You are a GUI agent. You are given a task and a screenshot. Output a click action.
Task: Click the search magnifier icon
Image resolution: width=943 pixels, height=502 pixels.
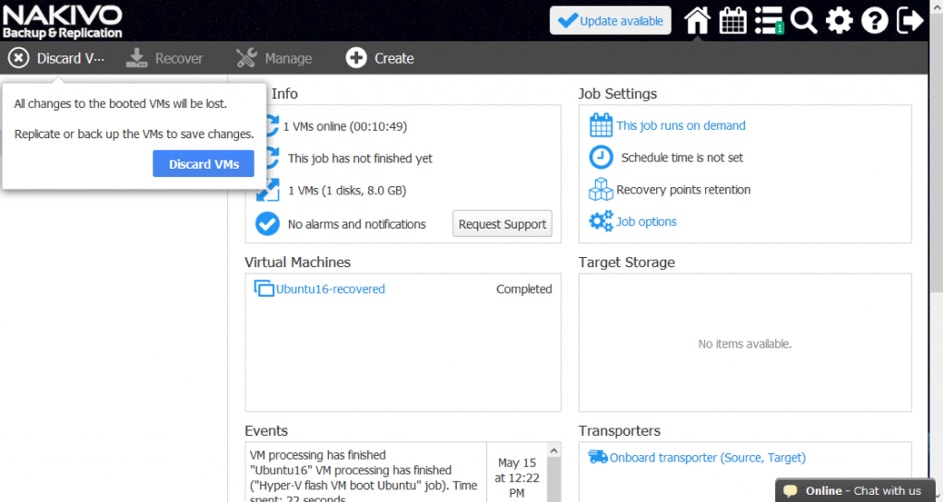coord(804,20)
